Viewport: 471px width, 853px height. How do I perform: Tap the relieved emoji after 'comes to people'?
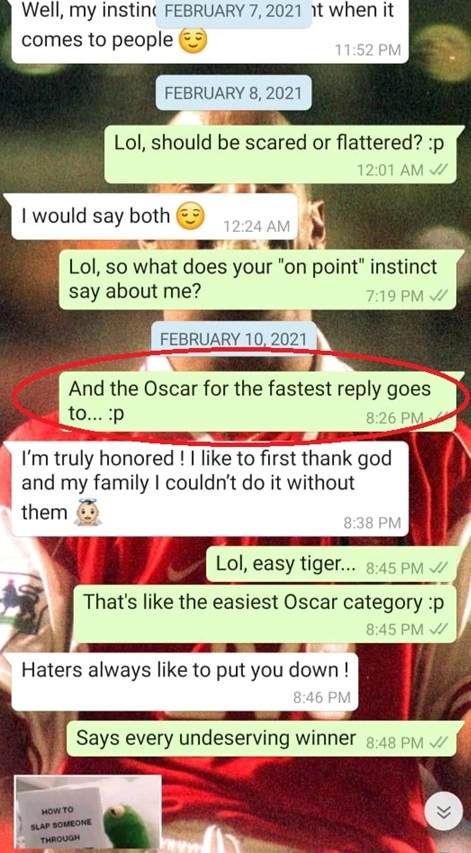tap(194, 40)
